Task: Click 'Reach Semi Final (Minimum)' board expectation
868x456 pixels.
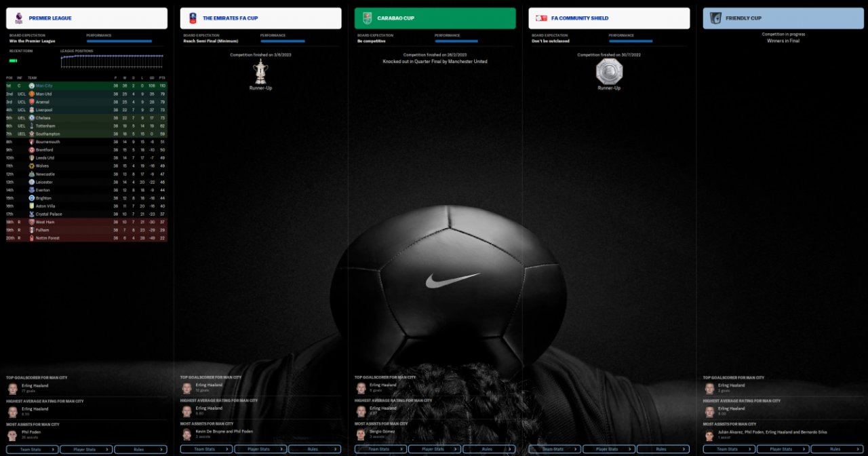Action: pos(210,41)
